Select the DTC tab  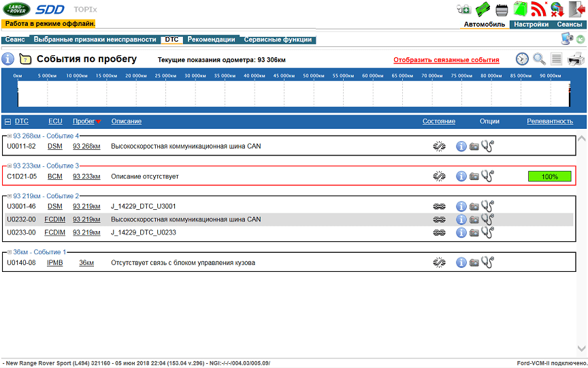(x=171, y=40)
